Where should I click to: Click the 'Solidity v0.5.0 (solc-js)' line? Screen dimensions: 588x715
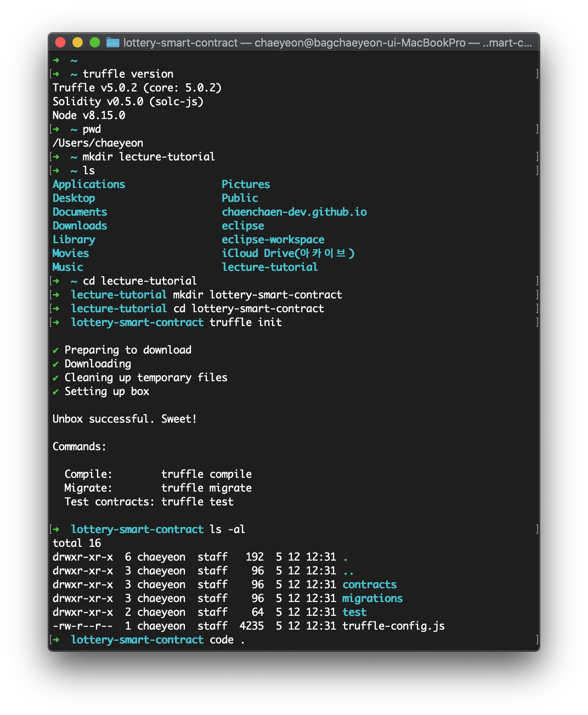pos(128,101)
